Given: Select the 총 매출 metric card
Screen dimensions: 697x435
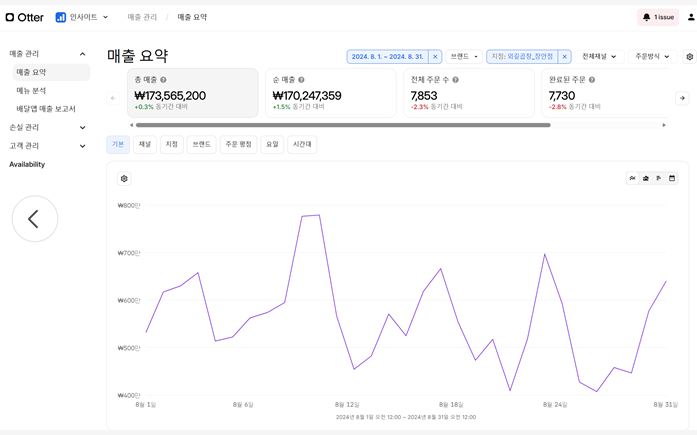Looking at the screenshot, I should coord(192,93).
